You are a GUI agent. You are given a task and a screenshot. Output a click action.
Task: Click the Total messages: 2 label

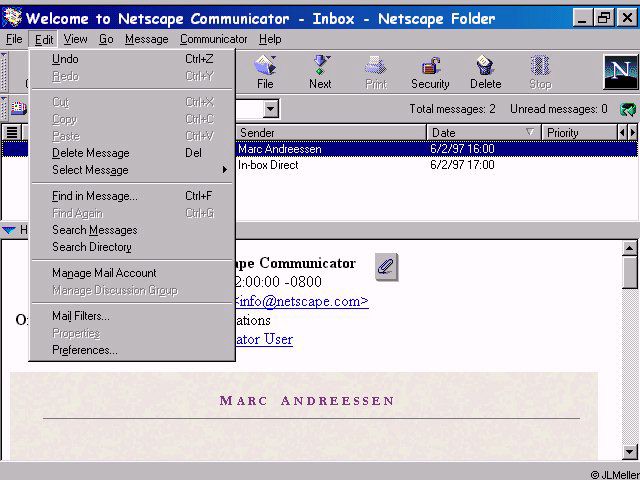click(x=452, y=109)
